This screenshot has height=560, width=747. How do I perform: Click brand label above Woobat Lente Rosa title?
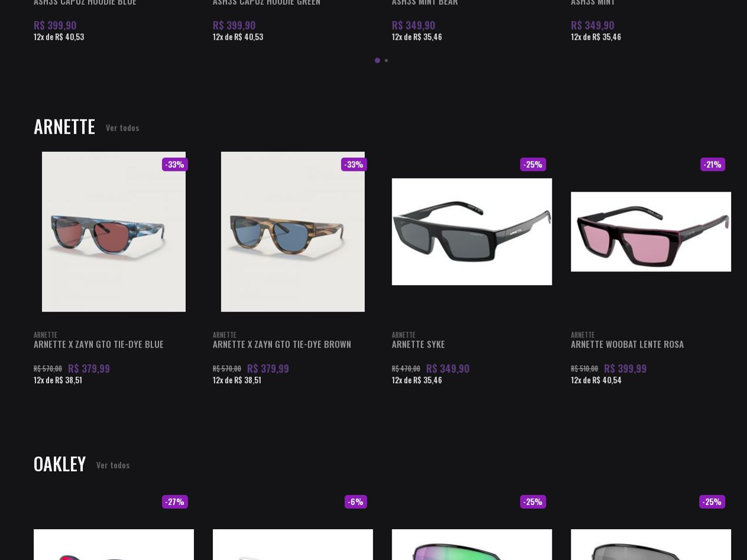583,335
